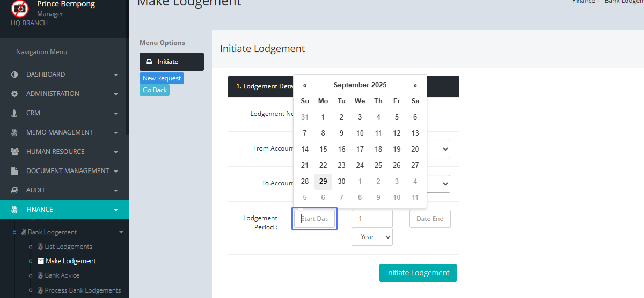The width and height of the screenshot is (644, 298).
Task: Click the Administration gear icon
Action: (14, 94)
